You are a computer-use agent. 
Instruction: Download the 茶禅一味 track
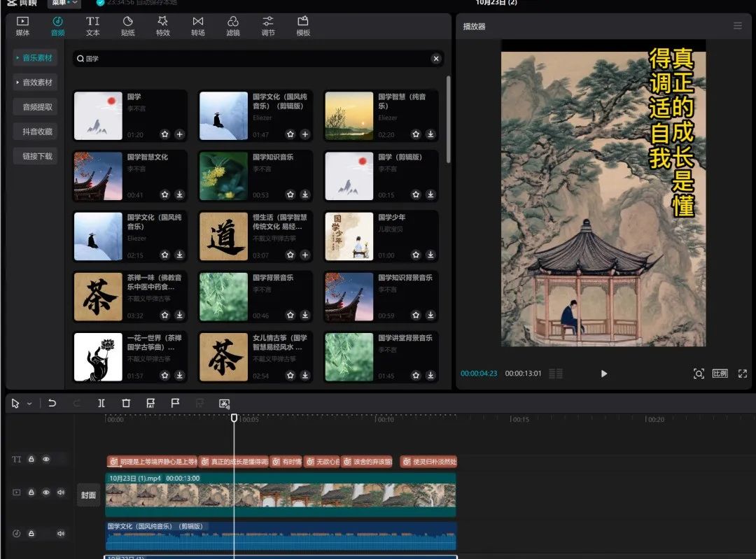[x=179, y=315]
